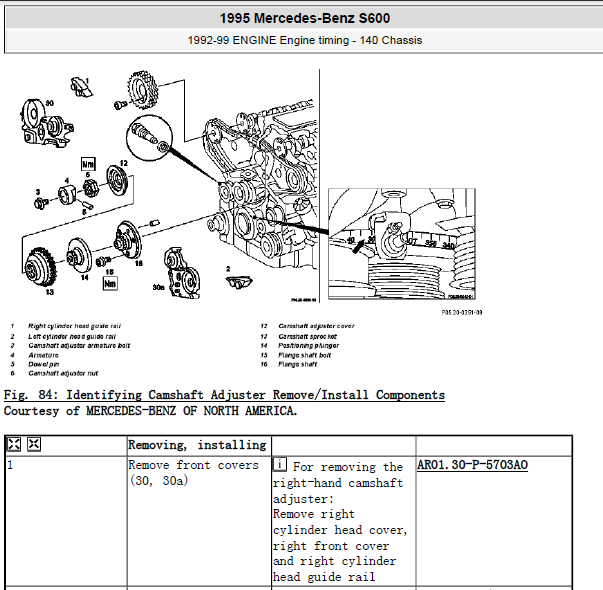Screen dimensions: 603x590
Task: Click legend entry 'Right cylinder head guide rail'
Action: click(x=74, y=326)
